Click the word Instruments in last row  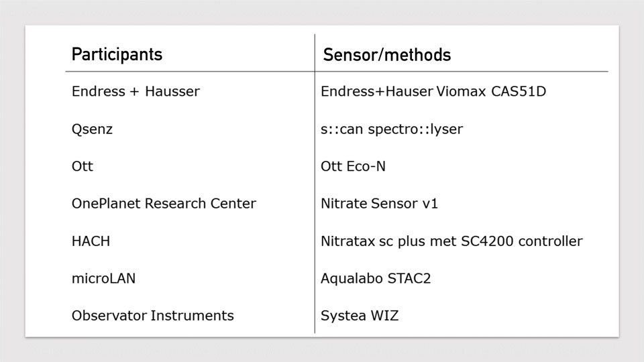click(193, 316)
